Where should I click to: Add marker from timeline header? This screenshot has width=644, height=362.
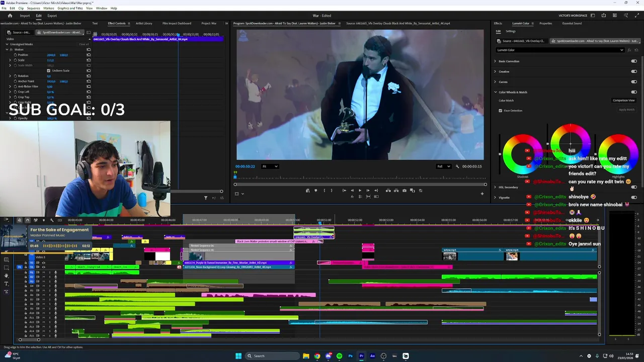[x=43, y=220]
